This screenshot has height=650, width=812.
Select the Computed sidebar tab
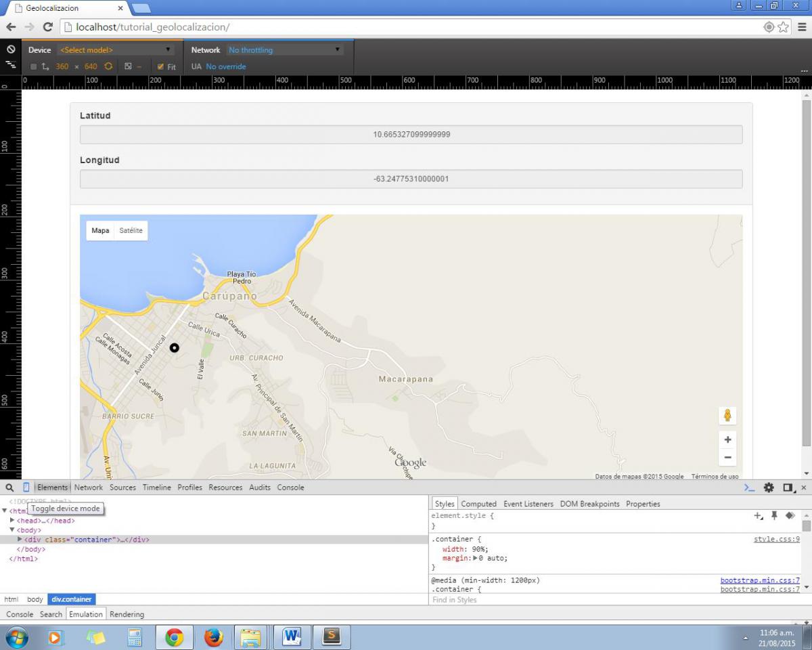(478, 504)
